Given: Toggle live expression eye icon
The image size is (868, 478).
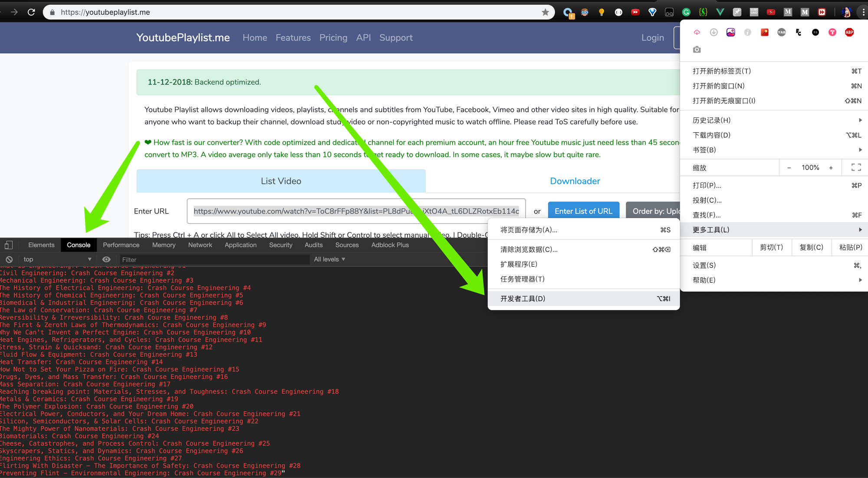Looking at the screenshot, I should pyautogui.click(x=106, y=259).
